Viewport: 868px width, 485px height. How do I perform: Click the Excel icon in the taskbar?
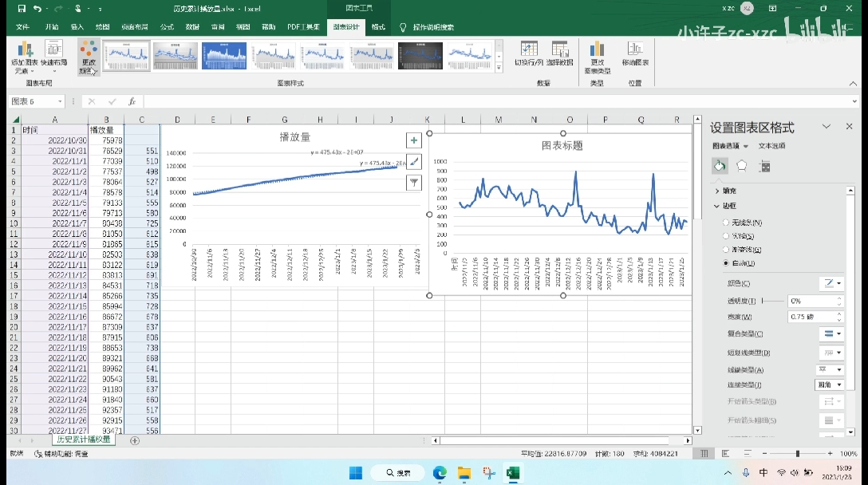513,473
